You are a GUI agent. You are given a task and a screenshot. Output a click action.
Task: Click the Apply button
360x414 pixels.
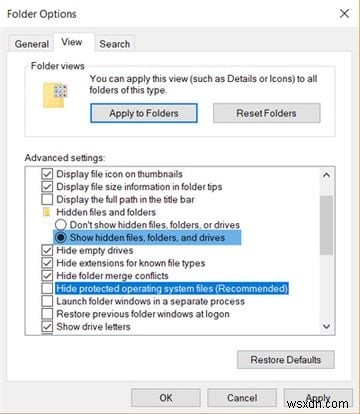(318, 398)
